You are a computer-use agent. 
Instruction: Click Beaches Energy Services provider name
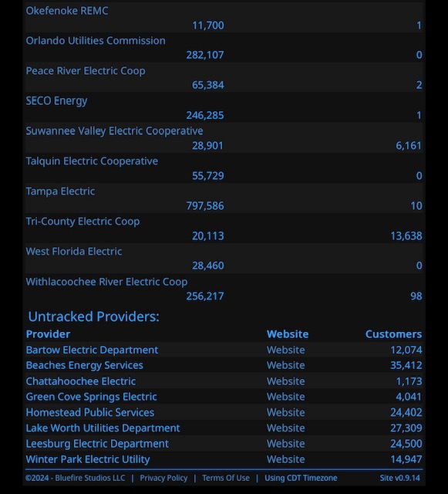tap(84, 365)
